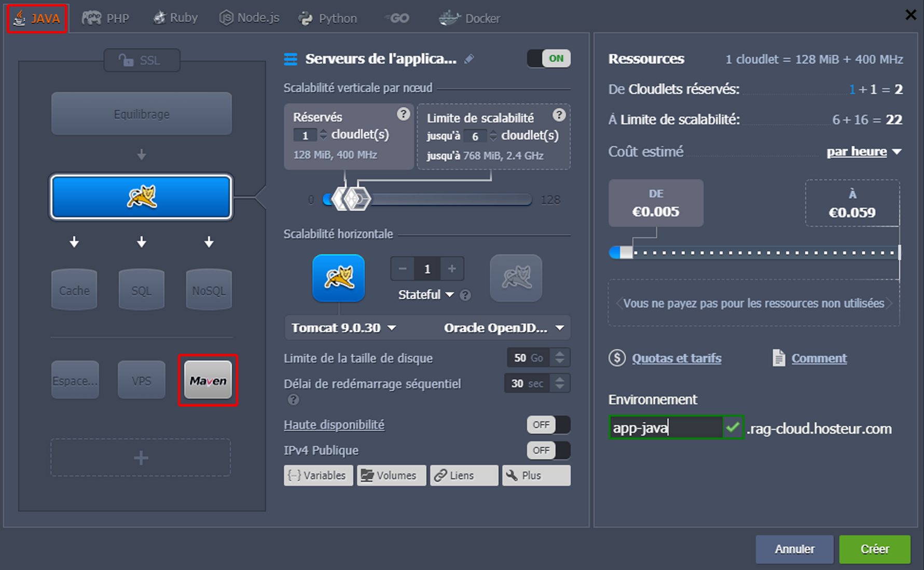Click the Tomcat application server block

click(x=141, y=197)
